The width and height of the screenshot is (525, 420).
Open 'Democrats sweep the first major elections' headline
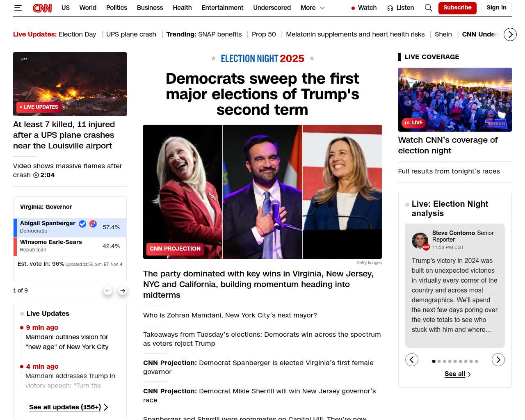[262, 94]
